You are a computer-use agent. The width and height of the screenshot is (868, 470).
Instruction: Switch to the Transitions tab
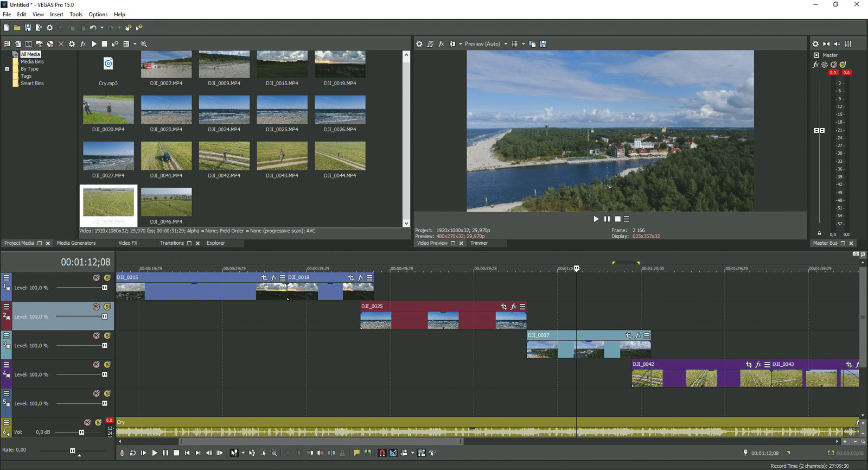[x=172, y=243]
